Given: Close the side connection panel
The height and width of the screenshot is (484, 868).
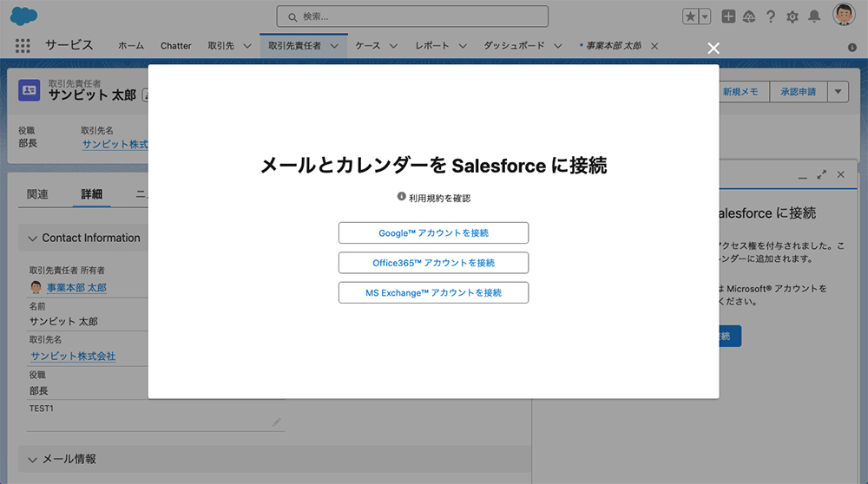Looking at the screenshot, I should pos(841,174).
